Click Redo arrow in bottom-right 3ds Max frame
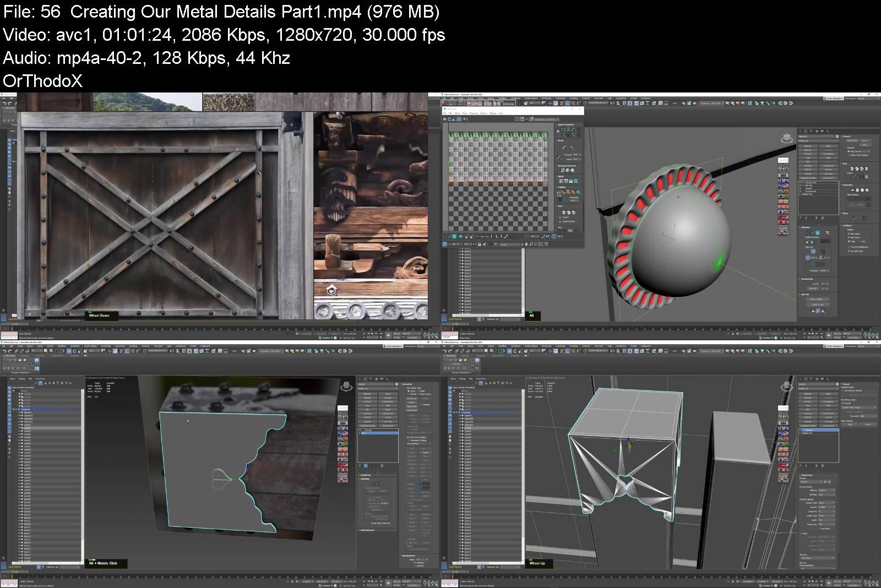This screenshot has height=588, width=881. pos(450,351)
